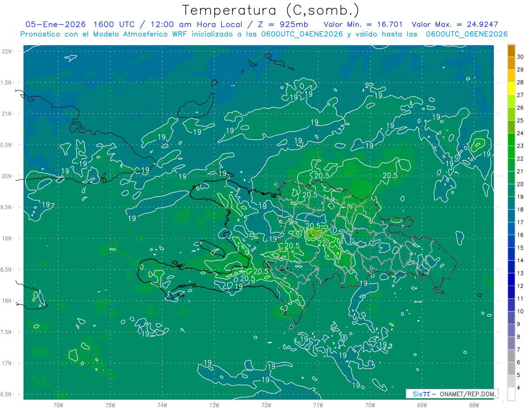Image resolution: width=532 pixels, height=411 pixels.
Task: Select the number 11 on the color legend
Action: pyautogui.click(x=520, y=299)
